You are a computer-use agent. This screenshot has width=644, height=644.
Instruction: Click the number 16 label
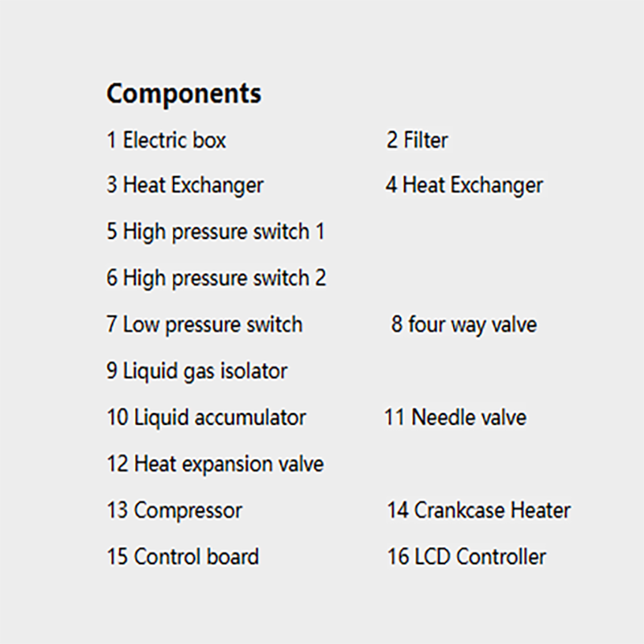[x=398, y=557]
